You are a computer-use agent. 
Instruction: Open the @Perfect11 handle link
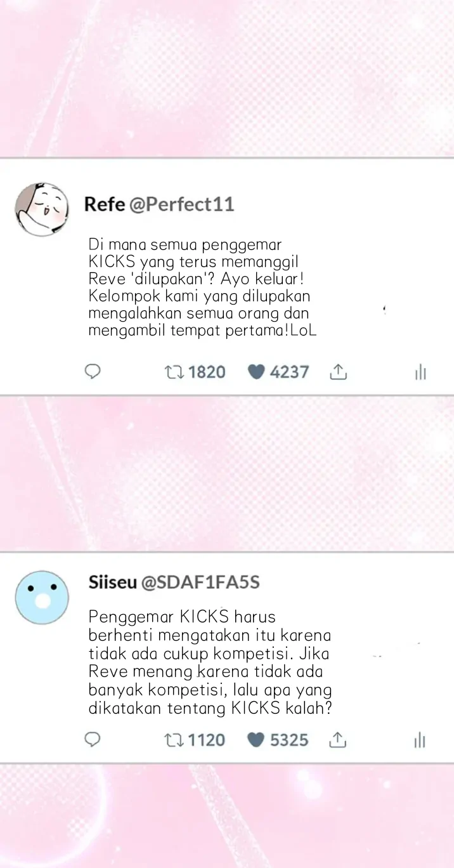(x=181, y=204)
